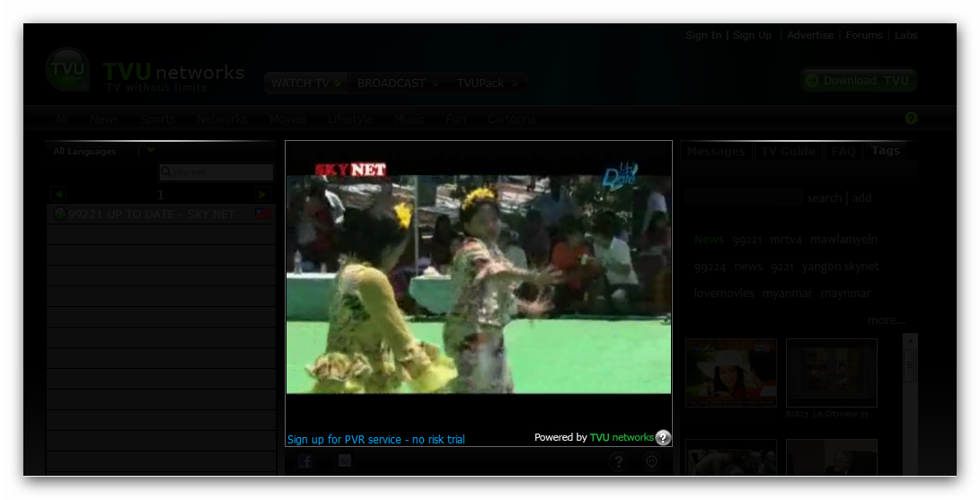Open the LA Cityview 35 thumbnail
The height and width of the screenshot is (500, 980).
point(831,373)
